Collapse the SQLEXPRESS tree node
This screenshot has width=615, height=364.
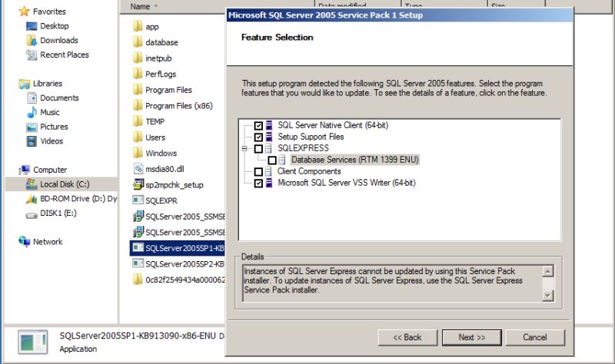click(244, 148)
